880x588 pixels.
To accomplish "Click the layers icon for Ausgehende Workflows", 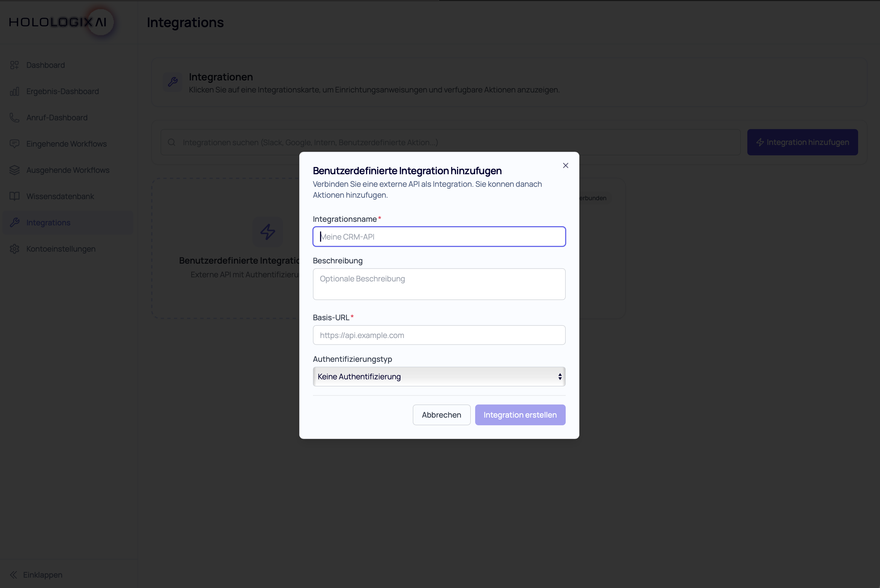I will click(14, 170).
